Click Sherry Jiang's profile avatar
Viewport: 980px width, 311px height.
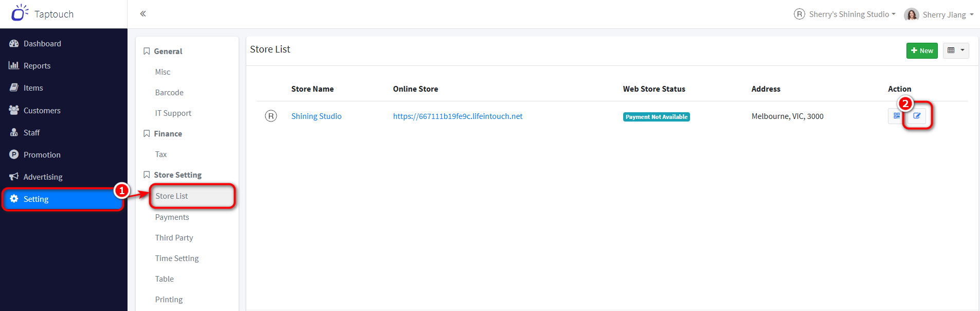(x=911, y=14)
